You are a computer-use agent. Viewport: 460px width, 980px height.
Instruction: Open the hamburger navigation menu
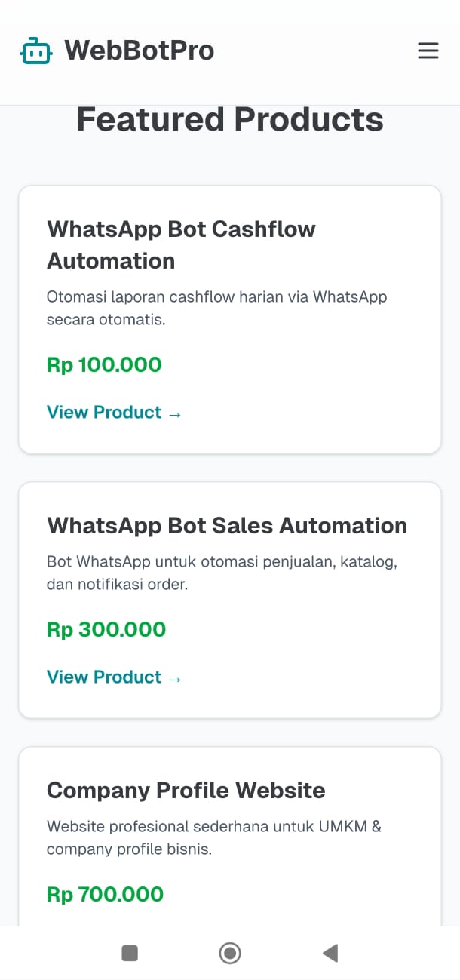428,51
